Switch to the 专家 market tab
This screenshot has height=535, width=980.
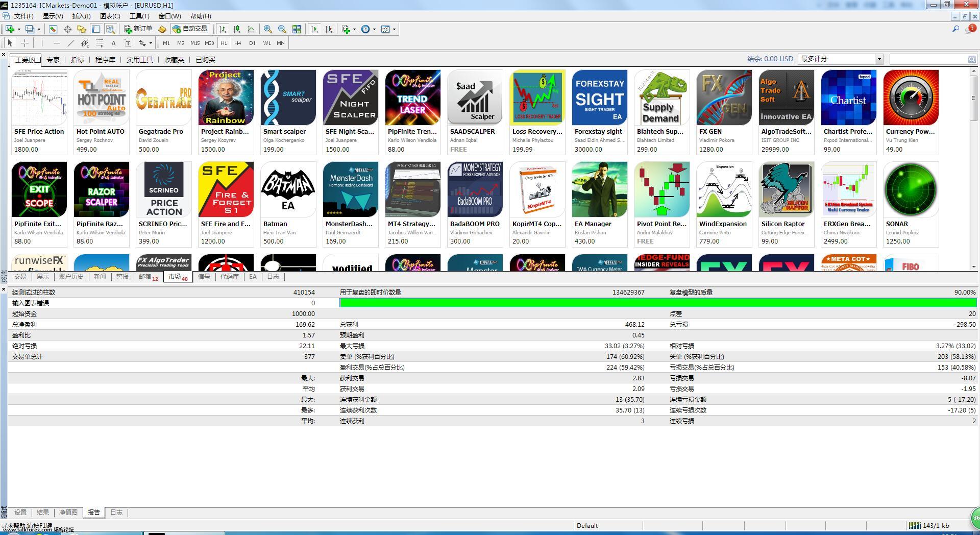pyautogui.click(x=53, y=60)
